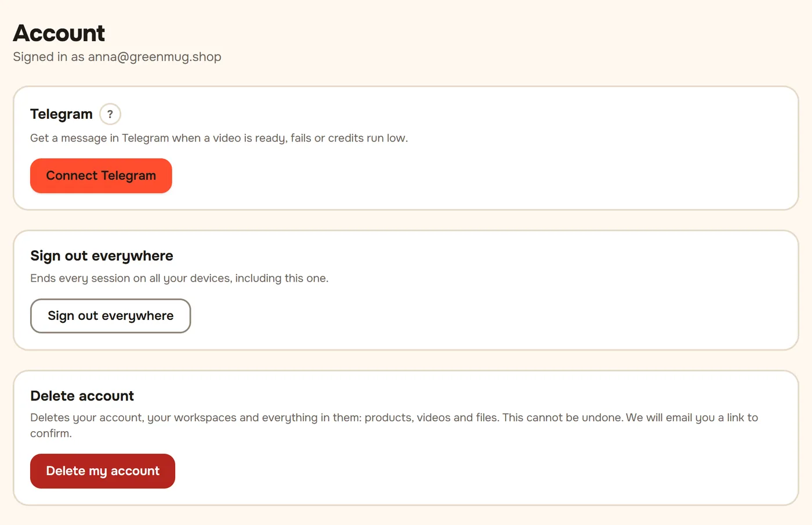Select the Telegram notification description text
Screen dimensions: 812x525
coord(219,138)
